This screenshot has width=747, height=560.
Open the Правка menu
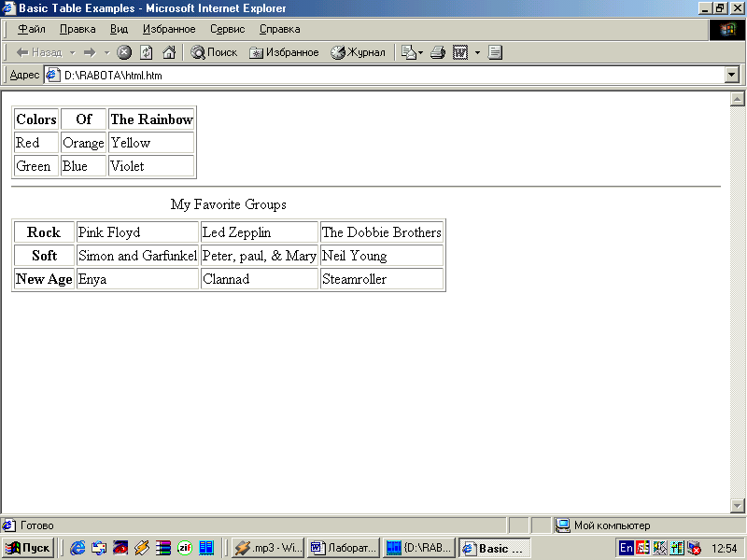(x=78, y=29)
